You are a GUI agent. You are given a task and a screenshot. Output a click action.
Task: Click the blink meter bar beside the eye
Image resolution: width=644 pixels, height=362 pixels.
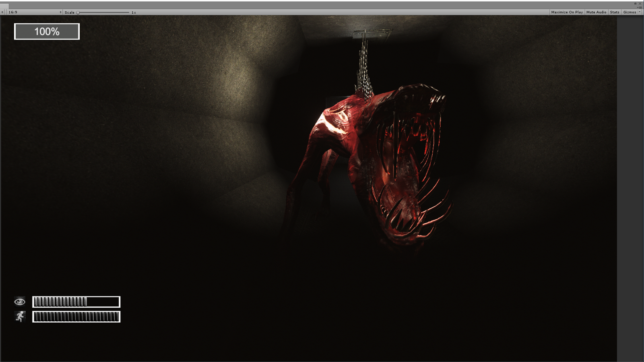76,302
